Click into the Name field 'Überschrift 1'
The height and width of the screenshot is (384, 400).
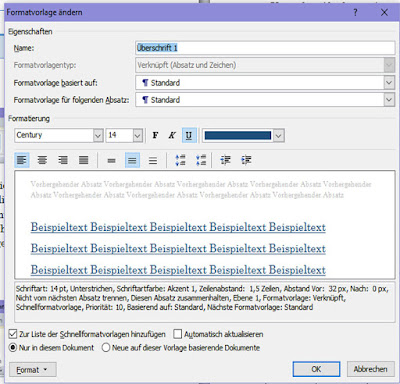[x=265, y=48]
